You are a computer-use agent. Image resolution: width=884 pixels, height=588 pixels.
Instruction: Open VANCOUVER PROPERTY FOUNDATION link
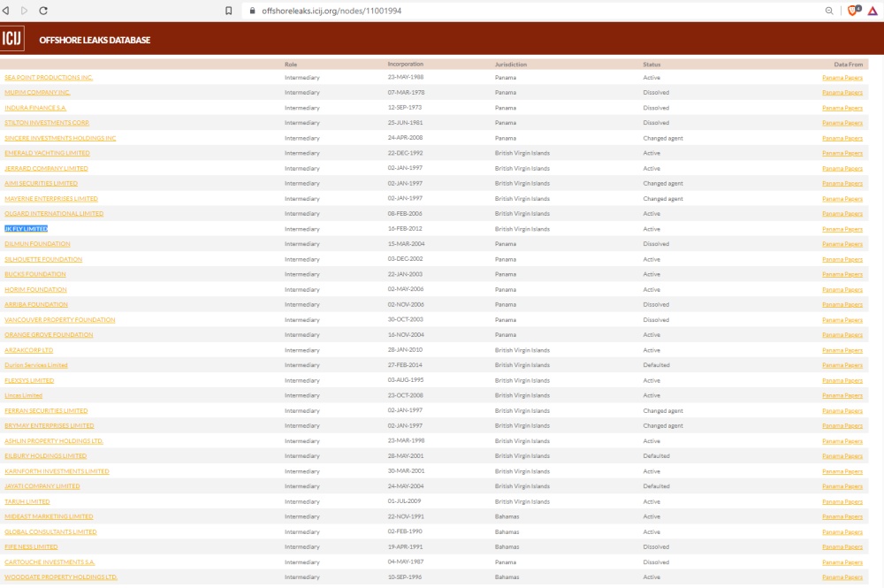pyautogui.click(x=59, y=320)
